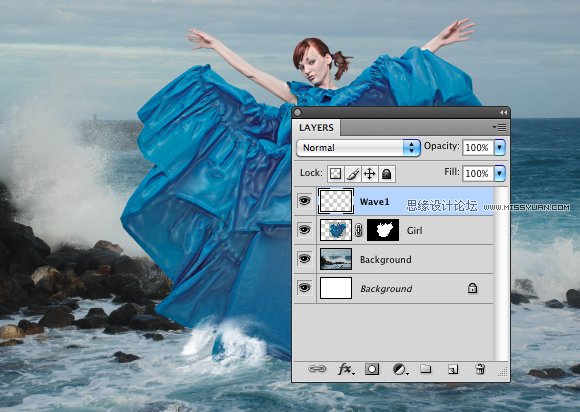The height and width of the screenshot is (412, 580).
Task: Click the white locked Background thumbnail
Action: pos(335,288)
